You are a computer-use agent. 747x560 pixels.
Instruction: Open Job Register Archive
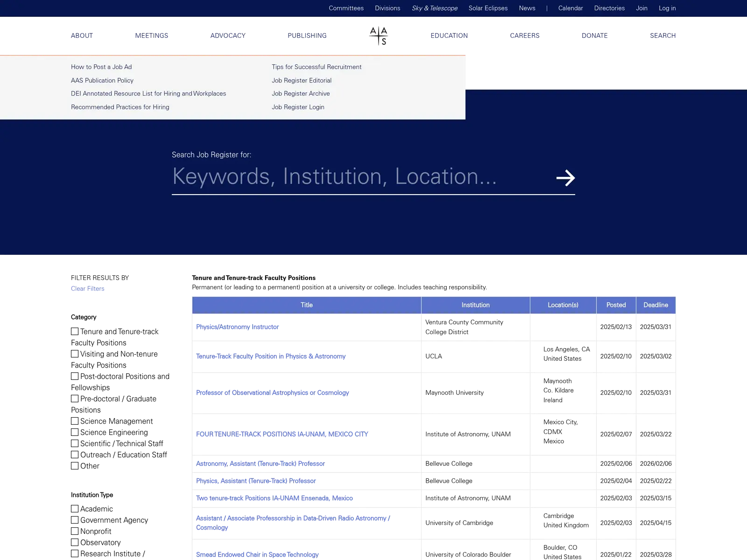pos(301,93)
